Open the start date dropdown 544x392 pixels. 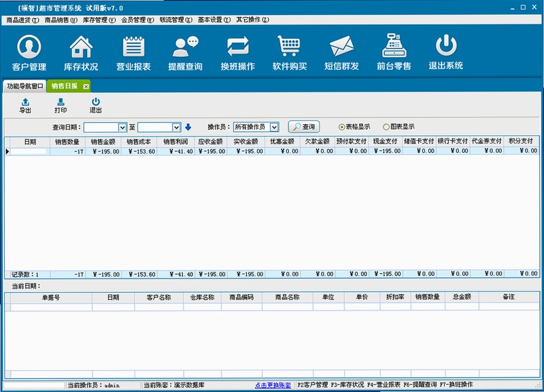point(122,128)
